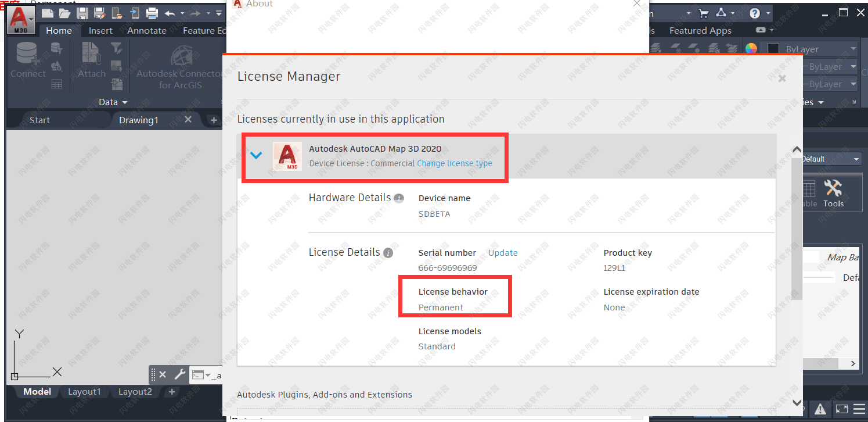
Task: Open Customize Quick Access Toolbar dropdown
Action: (x=219, y=13)
